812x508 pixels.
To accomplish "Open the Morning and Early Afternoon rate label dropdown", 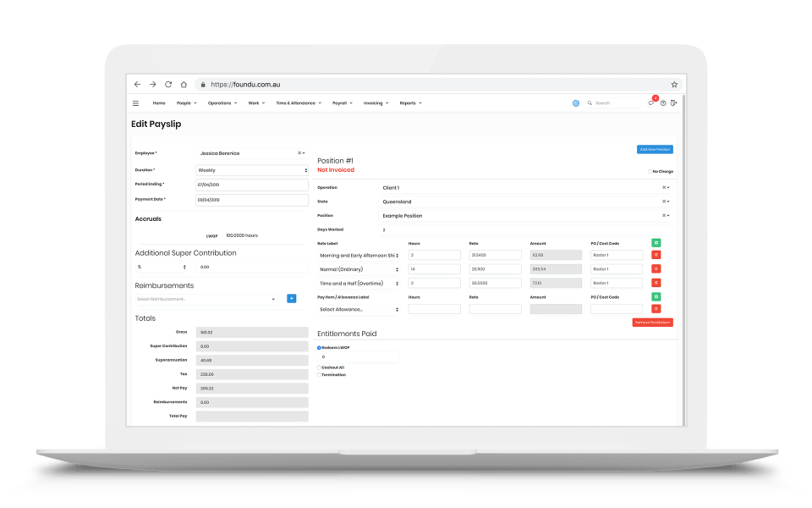I will [x=359, y=255].
